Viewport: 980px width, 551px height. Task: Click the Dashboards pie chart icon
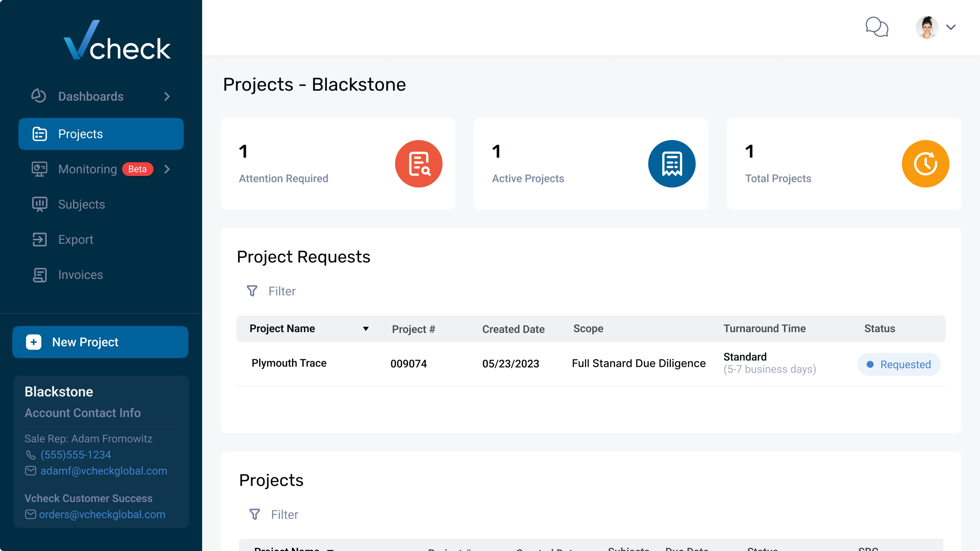pos(39,96)
